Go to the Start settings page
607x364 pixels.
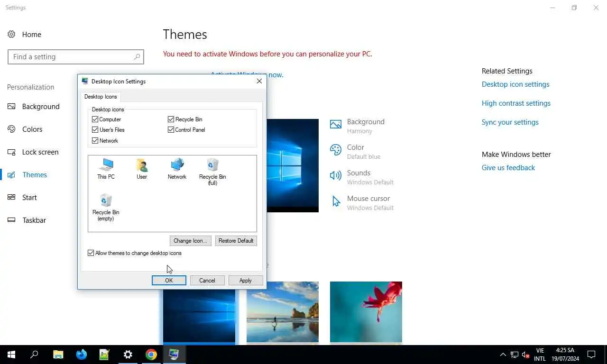pyautogui.click(x=29, y=198)
